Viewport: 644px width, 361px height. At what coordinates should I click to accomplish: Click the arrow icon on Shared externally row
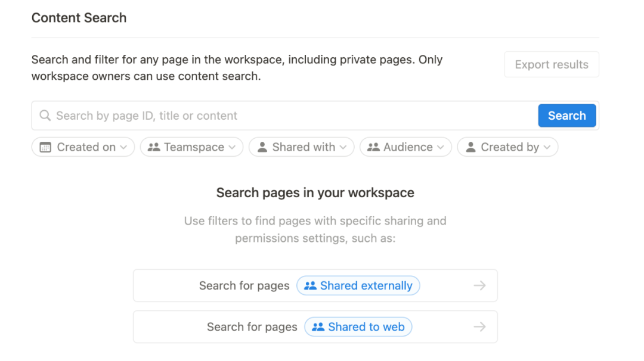pyautogui.click(x=479, y=286)
